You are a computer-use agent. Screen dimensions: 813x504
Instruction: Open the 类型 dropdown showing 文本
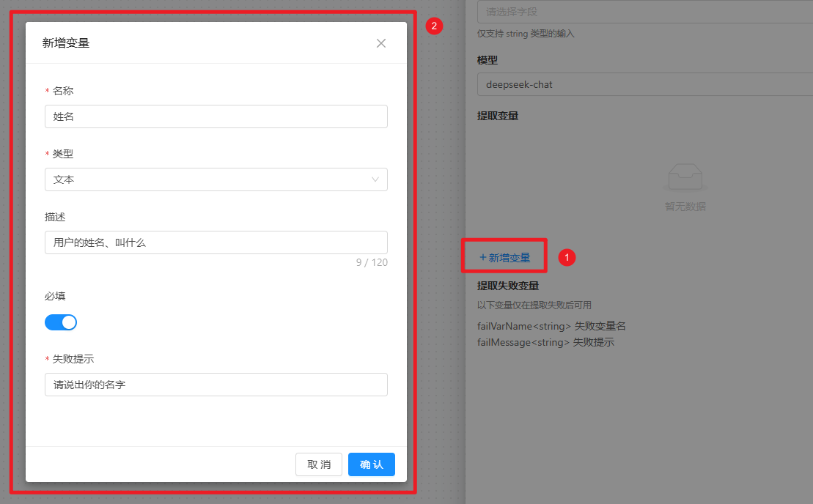coord(216,179)
